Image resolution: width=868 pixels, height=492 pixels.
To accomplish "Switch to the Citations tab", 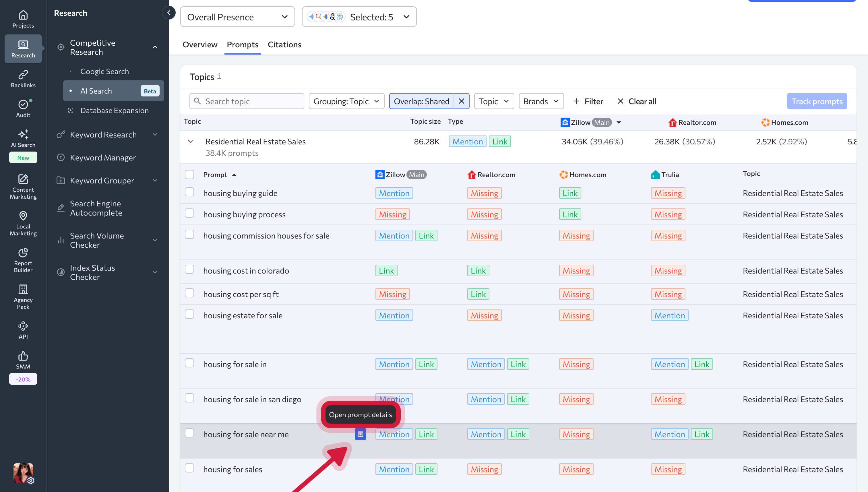I will point(284,44).
